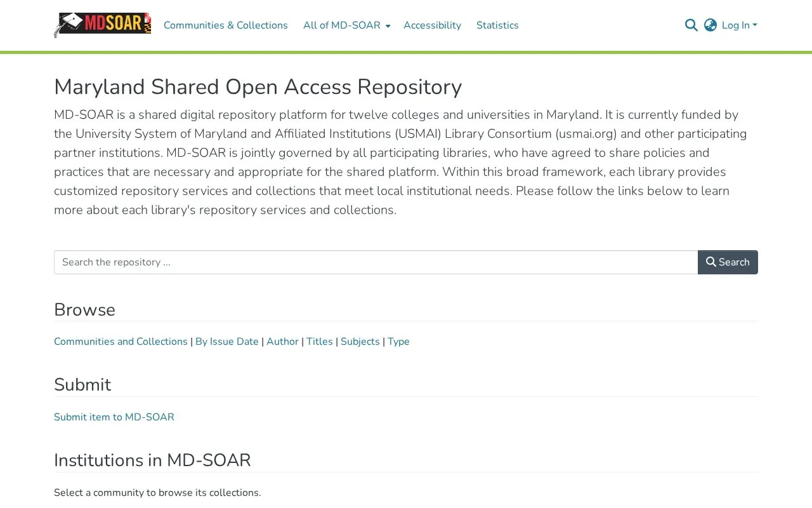Browse by Titles
Image resolution: width=812 pixels, height=508 pixels.
coord(320,342)
